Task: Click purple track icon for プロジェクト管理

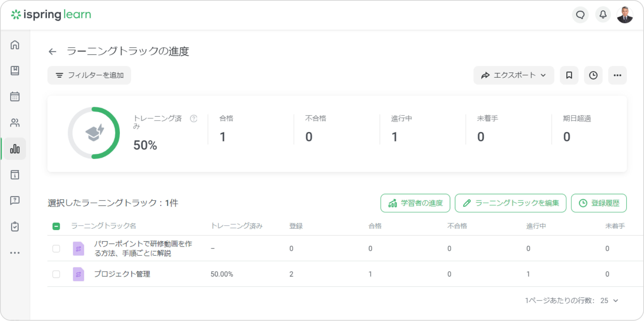Action: [78, 274]
